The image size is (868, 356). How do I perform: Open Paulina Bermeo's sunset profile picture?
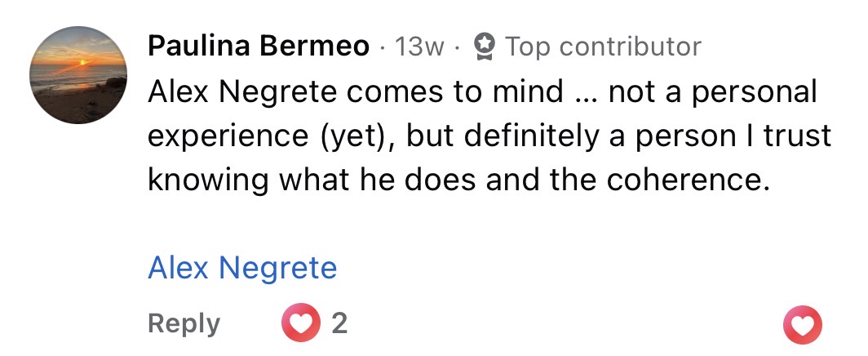[x=78, y=75]
